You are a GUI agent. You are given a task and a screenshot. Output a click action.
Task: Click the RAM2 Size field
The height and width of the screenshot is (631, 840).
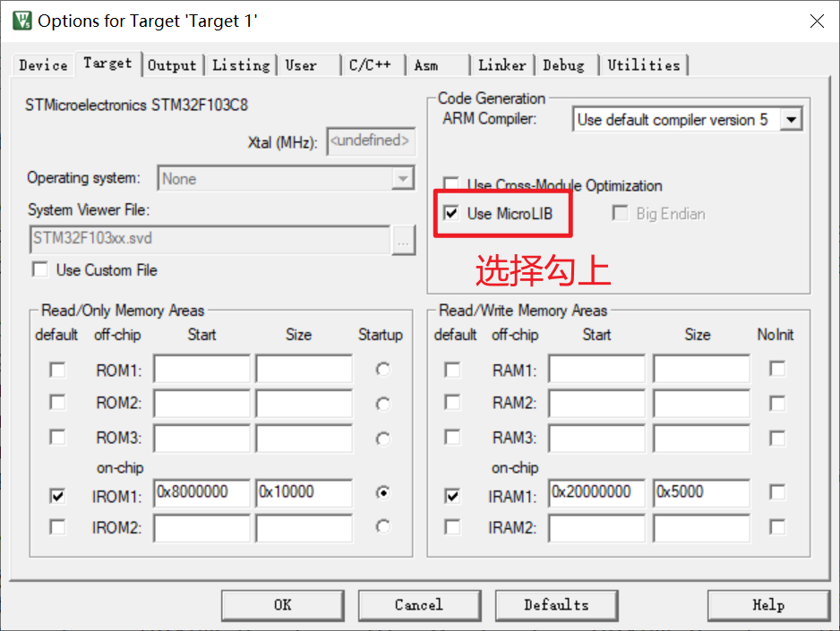[701, 403]
